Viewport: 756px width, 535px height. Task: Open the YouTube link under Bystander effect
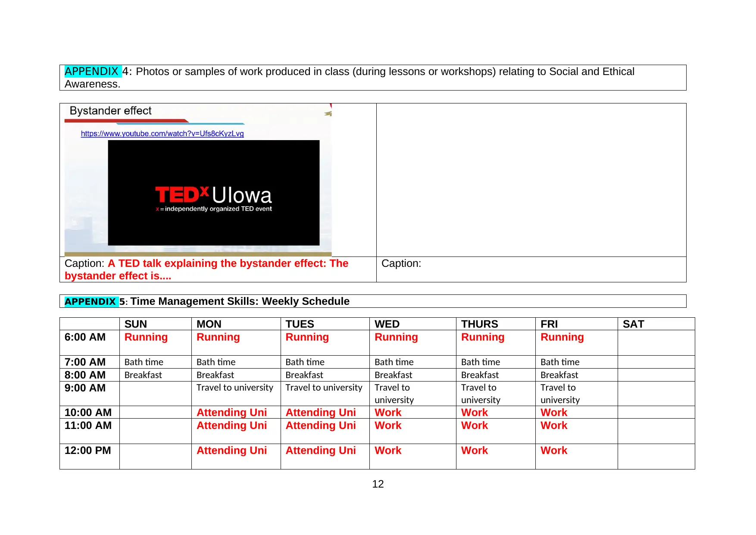click(x=162, y=134)
